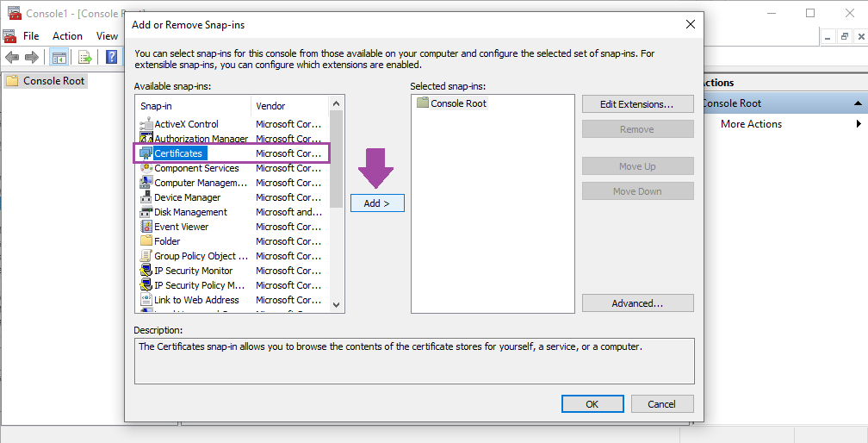Click the Export List toolbar icon
This screenshot has width=868, height=443.
[x=84, y=57]
